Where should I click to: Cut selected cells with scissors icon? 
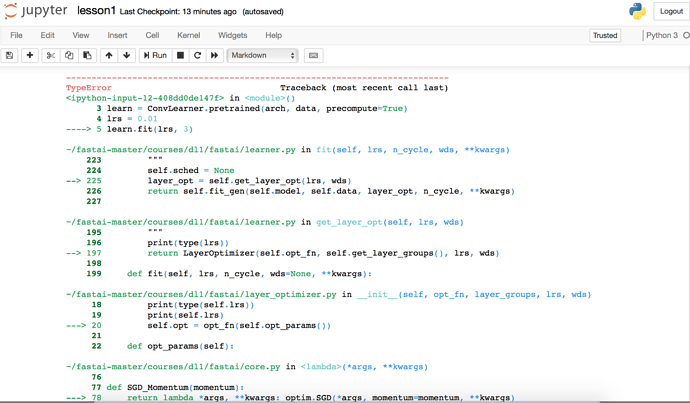pos(51,56)
